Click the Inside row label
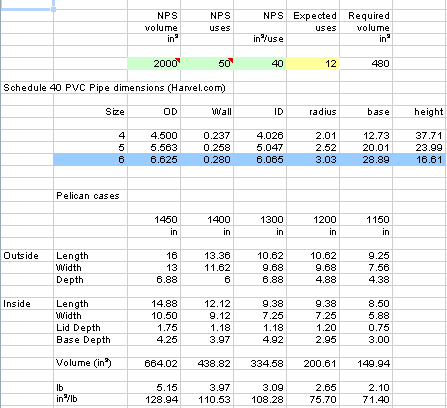This screenshot has height=408, width=447. tap(17, 304)
